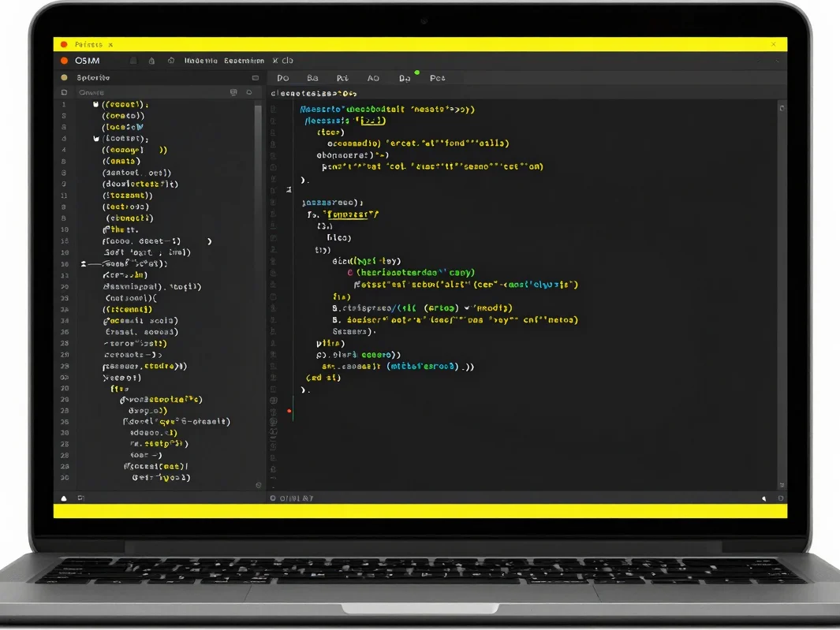
Task: Switch to the "Do" editor tab
Action: point(283,78)
